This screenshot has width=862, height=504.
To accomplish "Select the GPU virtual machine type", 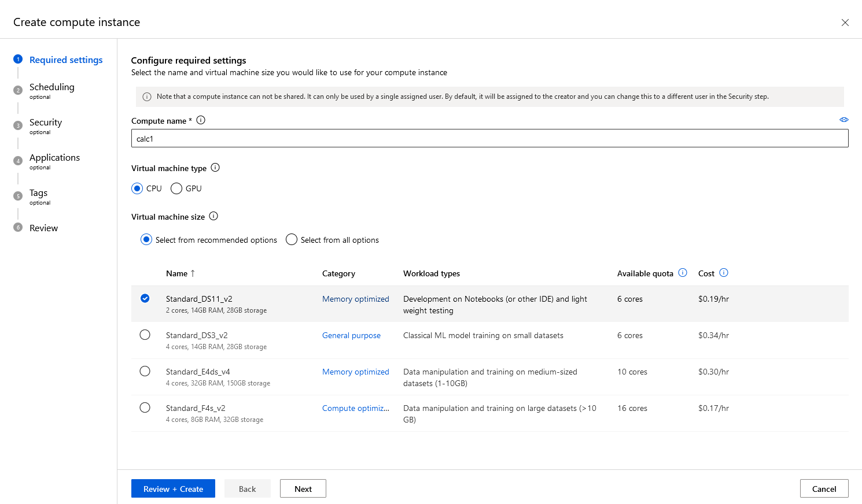I will pyautogui.click(x=176, y=188).
